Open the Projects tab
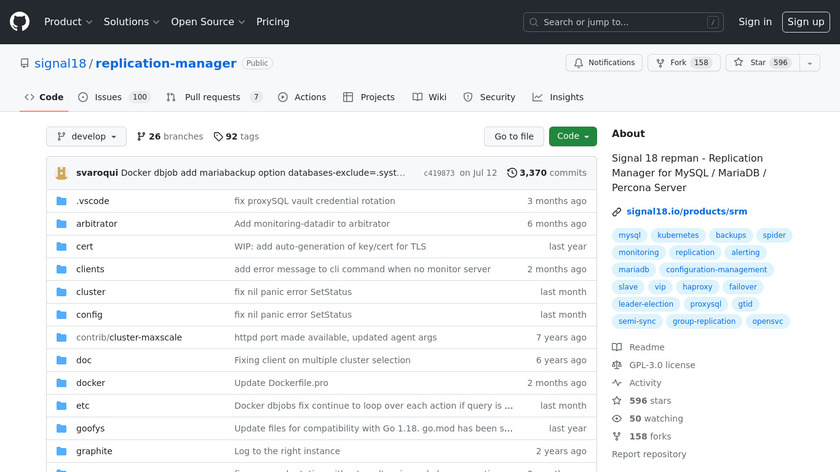Viewport: 840px width, 472px height. tap(369, 97)
